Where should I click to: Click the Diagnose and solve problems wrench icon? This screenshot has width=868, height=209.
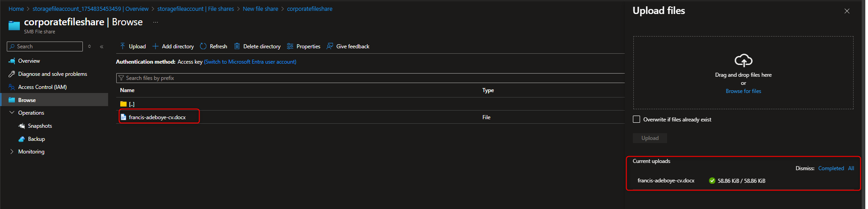12,74
